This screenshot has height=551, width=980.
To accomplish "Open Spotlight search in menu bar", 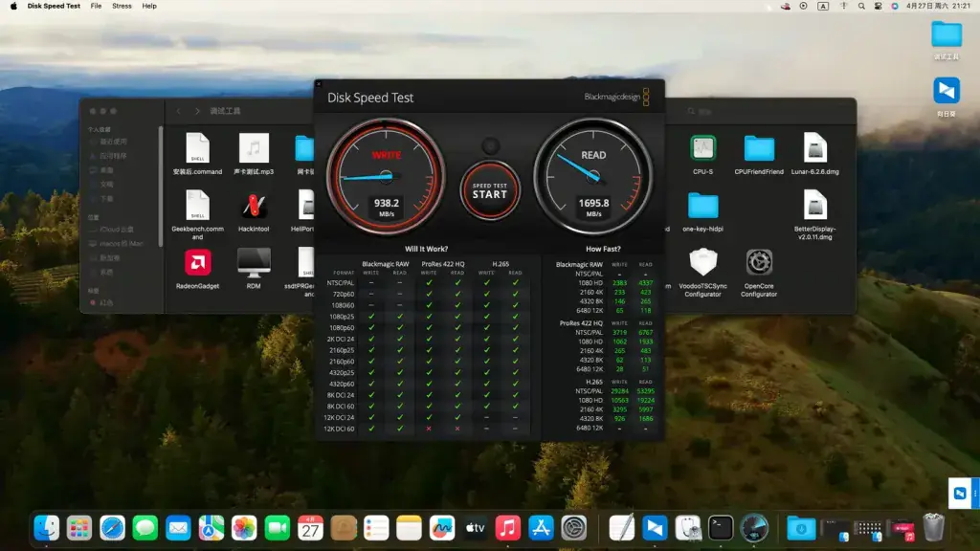I will click(861, 6).
